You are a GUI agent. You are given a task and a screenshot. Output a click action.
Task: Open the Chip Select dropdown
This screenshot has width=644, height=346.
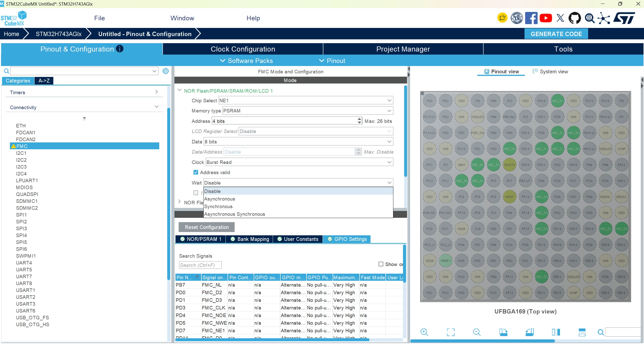click(x=306, y=101)
